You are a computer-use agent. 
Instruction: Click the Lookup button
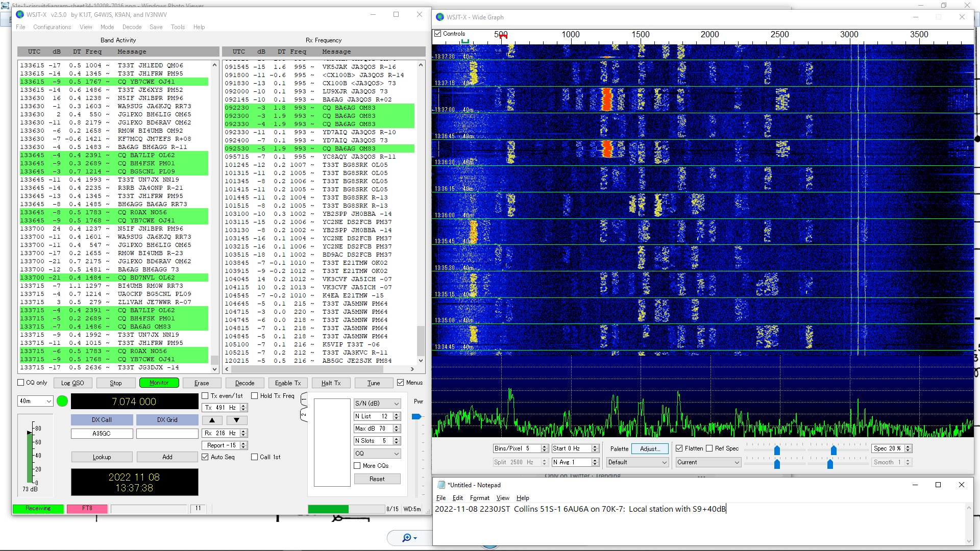pyautogui.click(x=102, y=457)
